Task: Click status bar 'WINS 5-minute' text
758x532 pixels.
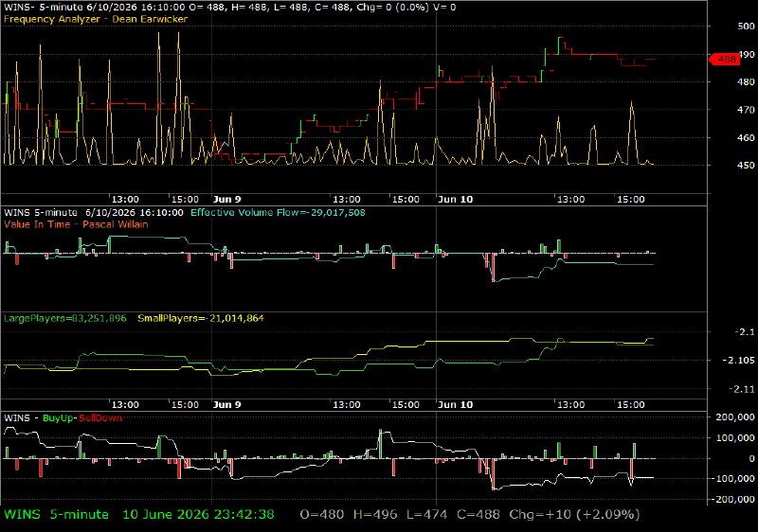Action: tap(56, 515)
